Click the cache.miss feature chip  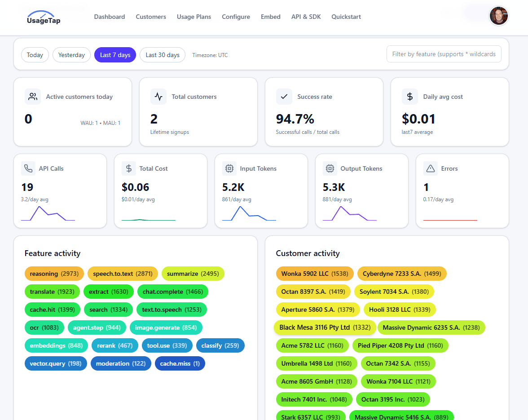pyautogui.click(x=180, y=363)
